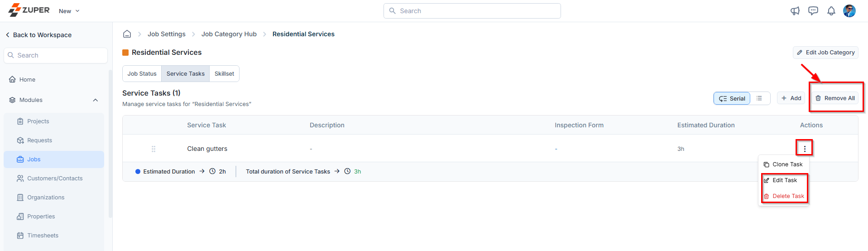
Task: Click the sidebar scrollbar
Action: (110, 144)
